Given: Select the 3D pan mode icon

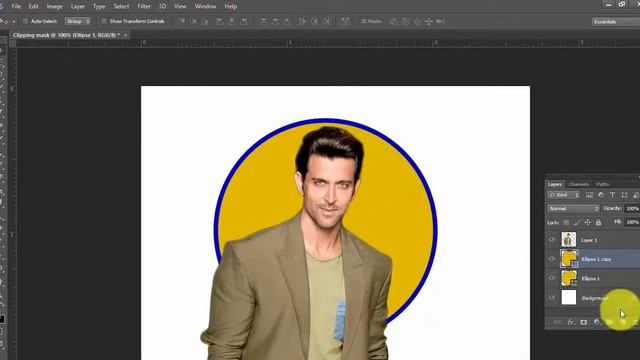Looking at the screenshot, I should (417, 21).
